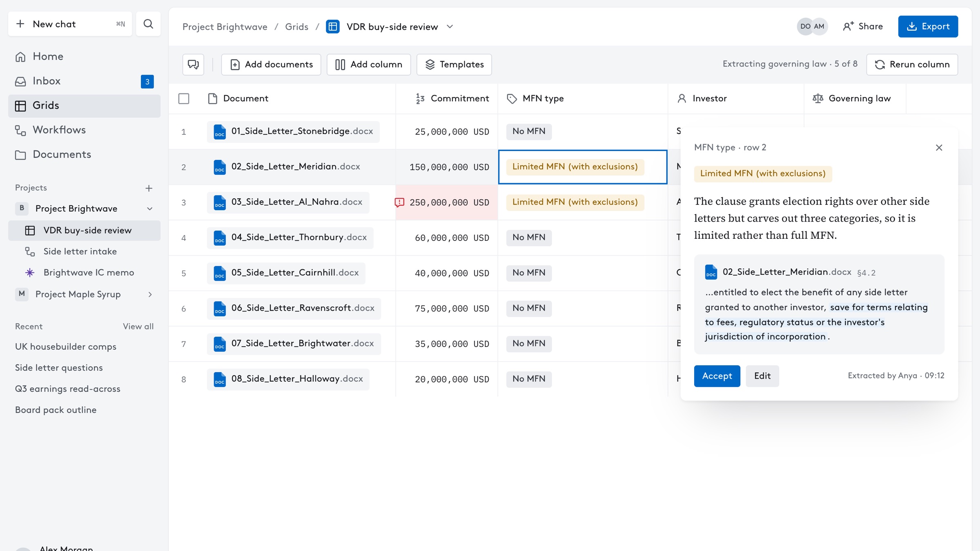Go to Home in sidebar
Viewport: 980px width, 551px height.
[x=84, y=56]
